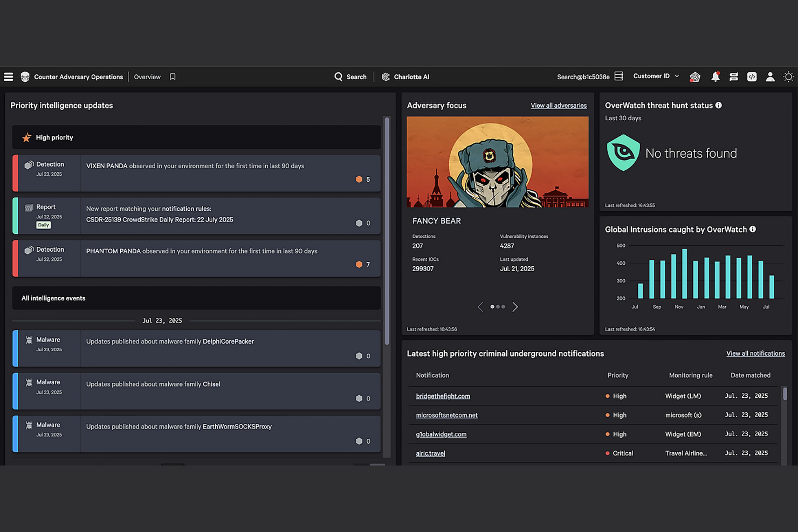Open the hamburger navigation menu
Image resolution: width=798 pixels, height=532 pixels.
point(8,77)
